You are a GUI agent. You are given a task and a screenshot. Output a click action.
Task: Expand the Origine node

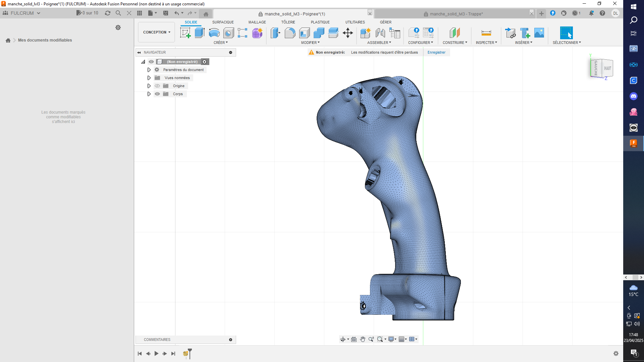(x=149, y=86)
